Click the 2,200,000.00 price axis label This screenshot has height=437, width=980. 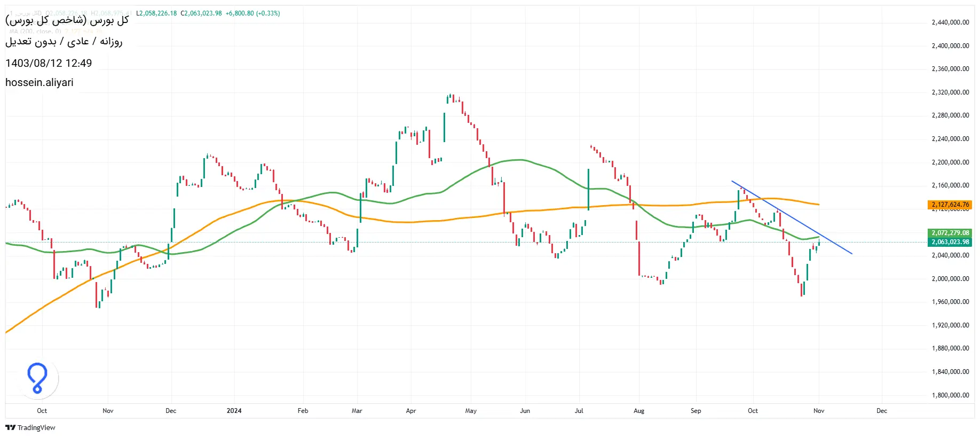[x=950, y=162]
